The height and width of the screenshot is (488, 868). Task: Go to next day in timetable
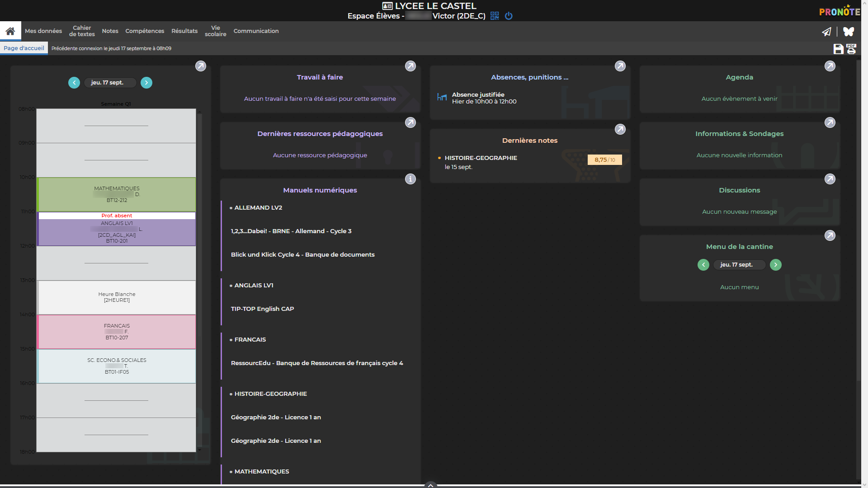coord(146,83)
